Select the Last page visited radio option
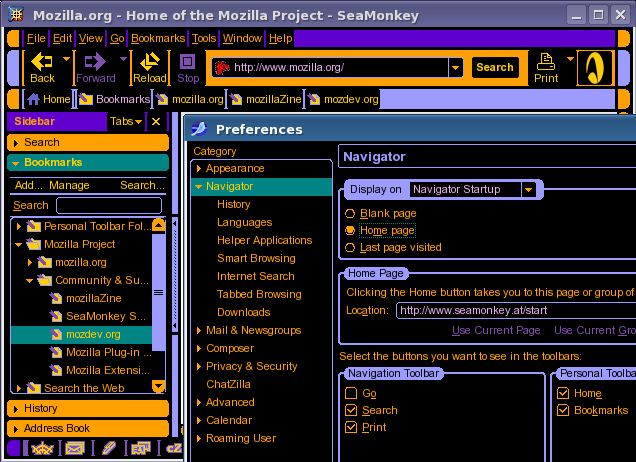This screenshot has width=636, height=462. click(350, 247)
